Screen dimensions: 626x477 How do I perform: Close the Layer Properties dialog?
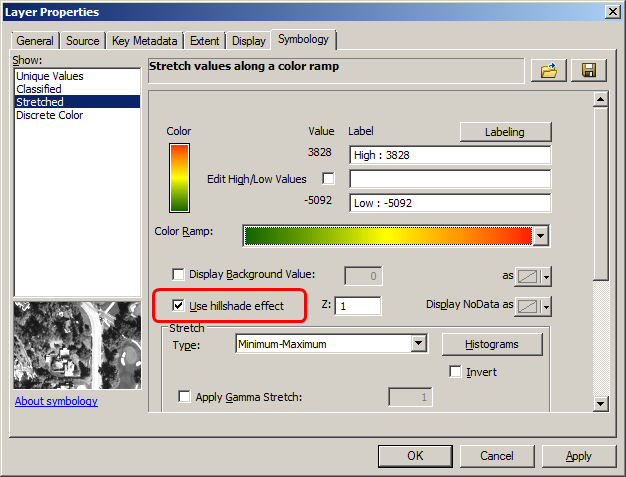[611, 11]
